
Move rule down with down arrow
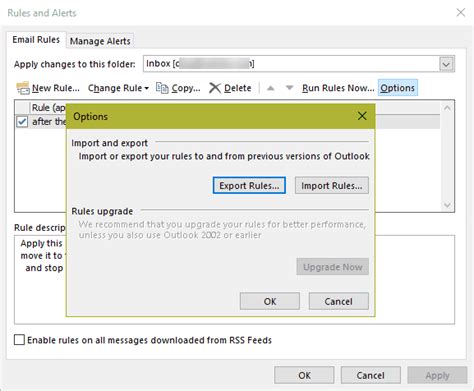289,88
